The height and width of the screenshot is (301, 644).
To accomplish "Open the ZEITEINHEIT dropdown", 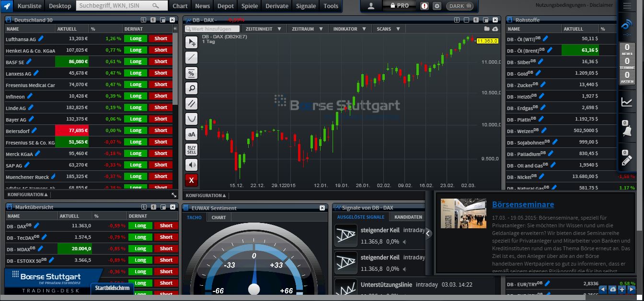I will (263, 29).
